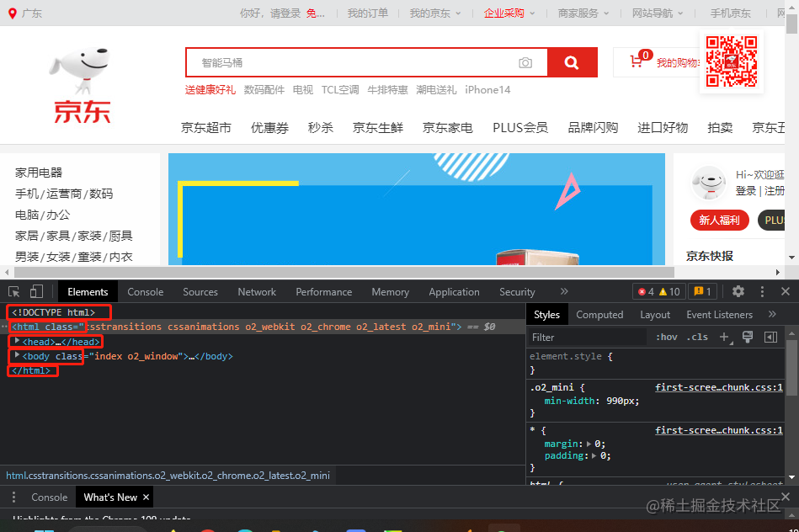Open the Event Listeners pane tab
The height and width of the screenshot is (532, 799).
720,315
